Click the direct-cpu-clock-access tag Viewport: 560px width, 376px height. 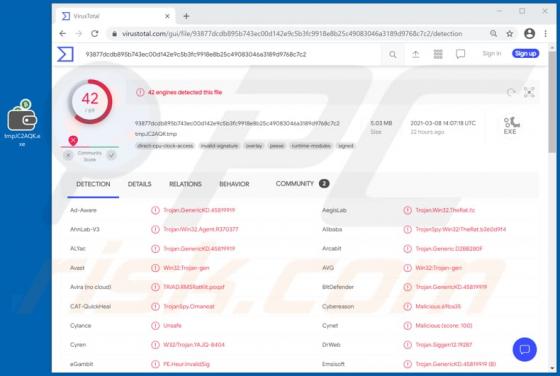point(165,146)
